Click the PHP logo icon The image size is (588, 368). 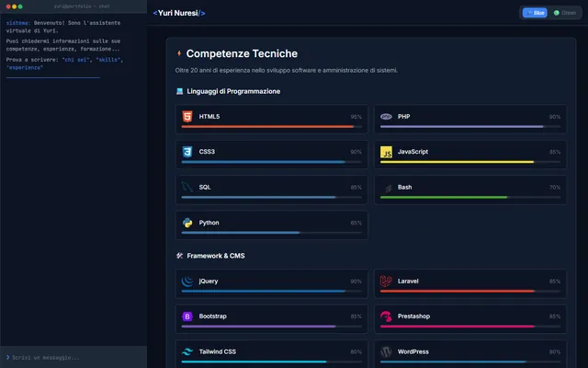[x=386, y=117]
